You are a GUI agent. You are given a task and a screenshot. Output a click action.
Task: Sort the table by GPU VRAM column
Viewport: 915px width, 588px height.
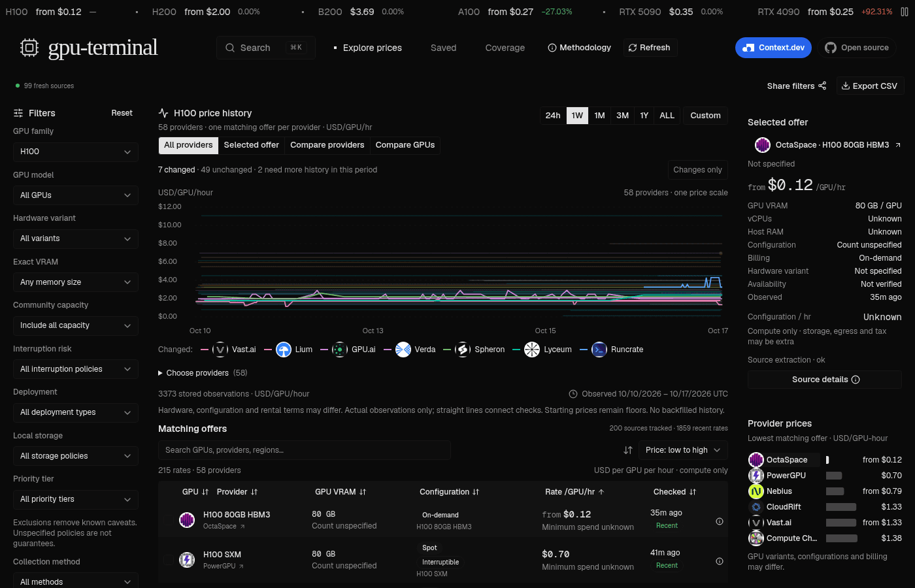tap(341, 492)
